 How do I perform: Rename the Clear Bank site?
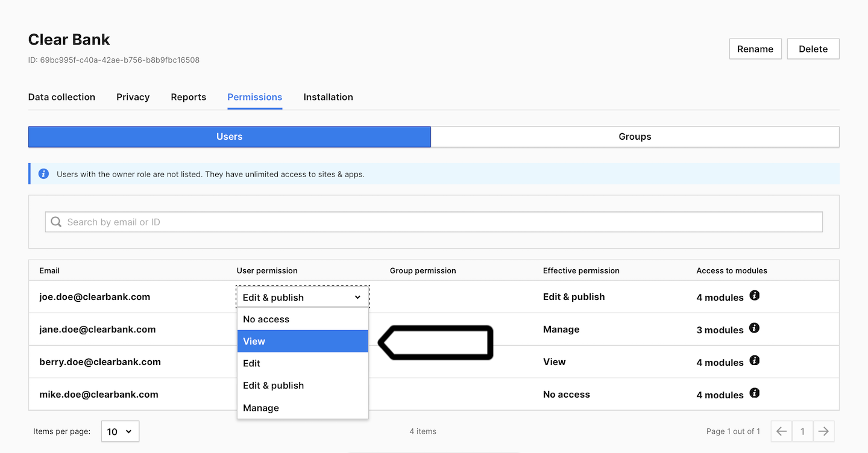(x=755, y=49)
